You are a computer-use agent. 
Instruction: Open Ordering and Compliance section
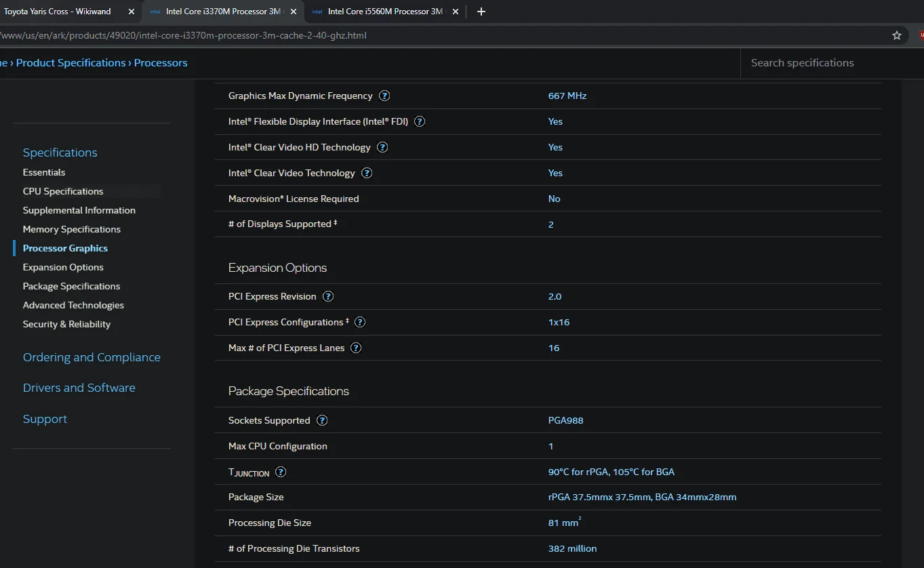click(92, 357)
